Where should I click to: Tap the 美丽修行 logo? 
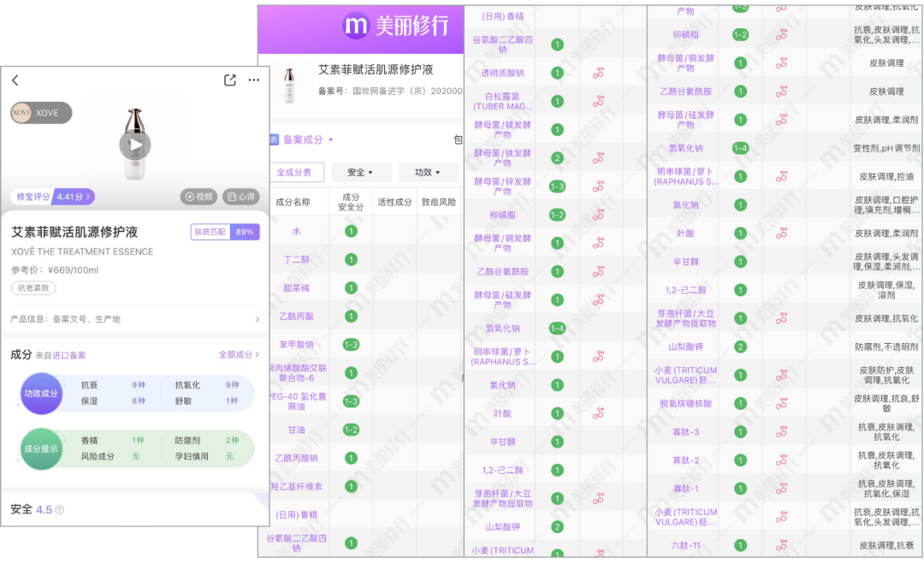coord(397,26)
